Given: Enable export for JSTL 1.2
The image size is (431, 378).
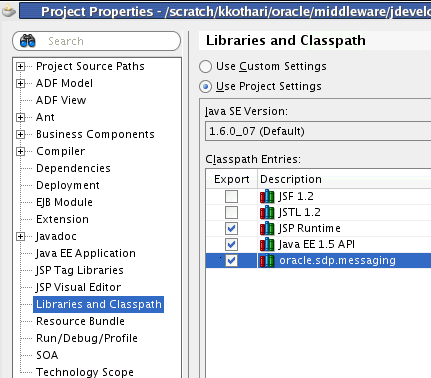Looking at the screenshot, I should click(x=231, y=212).
